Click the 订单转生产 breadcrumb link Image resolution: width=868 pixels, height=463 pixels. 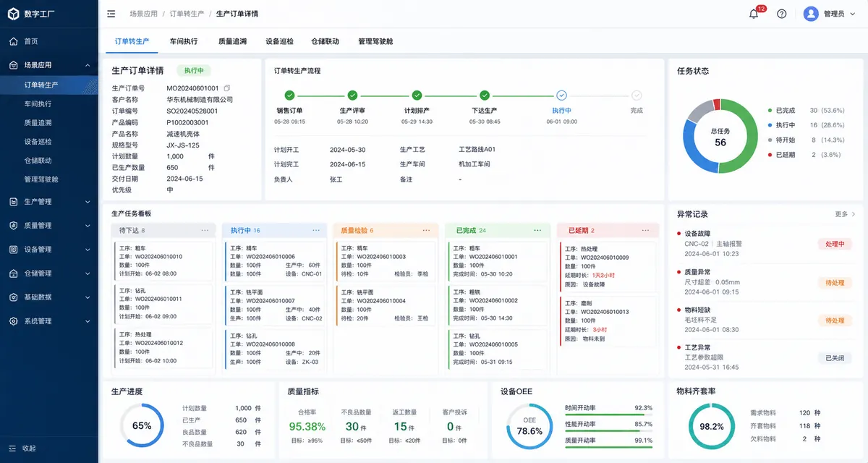coord(187,14)
